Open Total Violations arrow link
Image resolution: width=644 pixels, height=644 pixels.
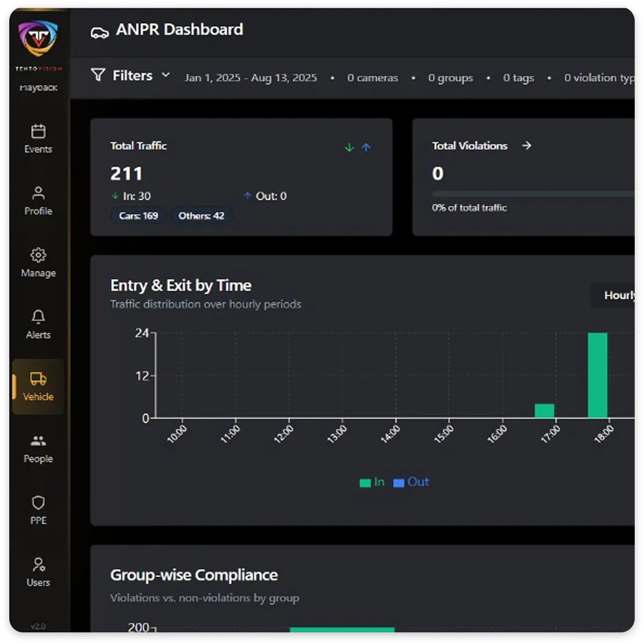click(527, 146)
